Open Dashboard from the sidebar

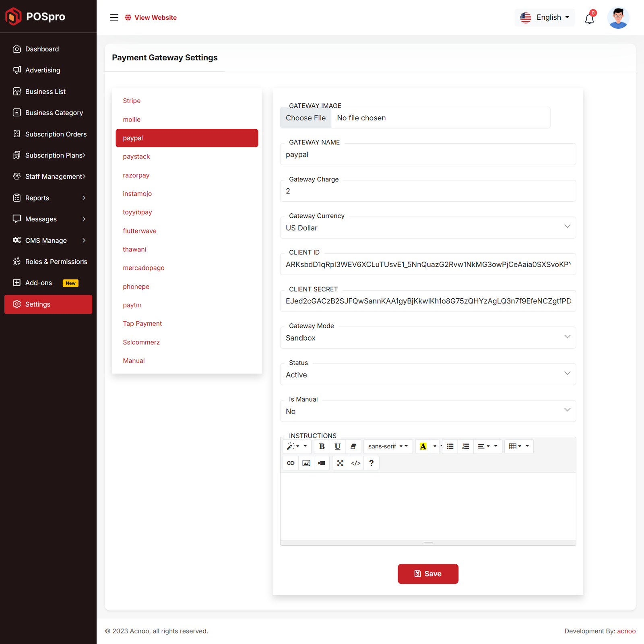tap(42, 49)
